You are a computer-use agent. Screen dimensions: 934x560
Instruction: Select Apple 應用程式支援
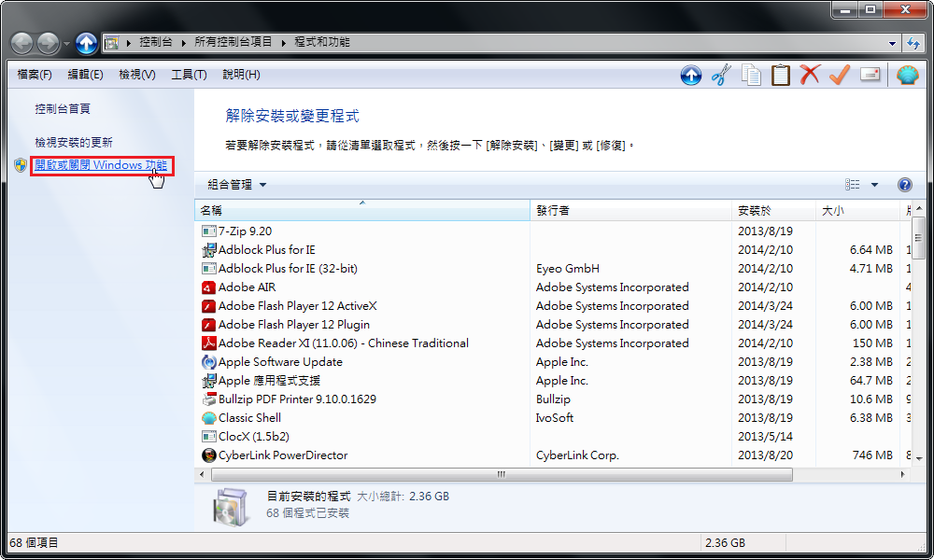[x=269, y=380]
